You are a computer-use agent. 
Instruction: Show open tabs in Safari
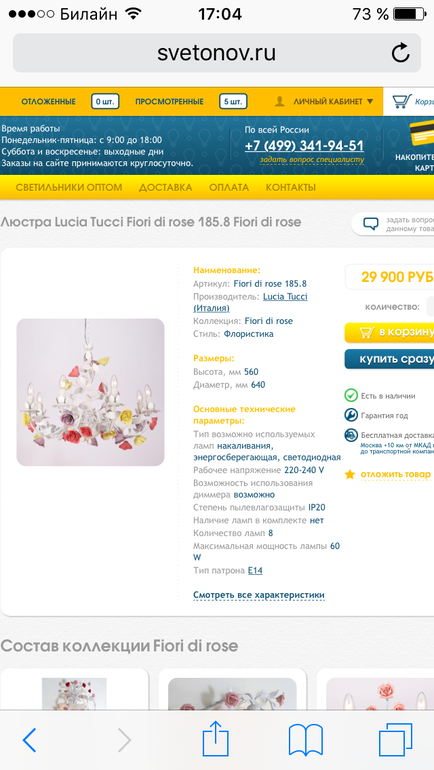395,740
